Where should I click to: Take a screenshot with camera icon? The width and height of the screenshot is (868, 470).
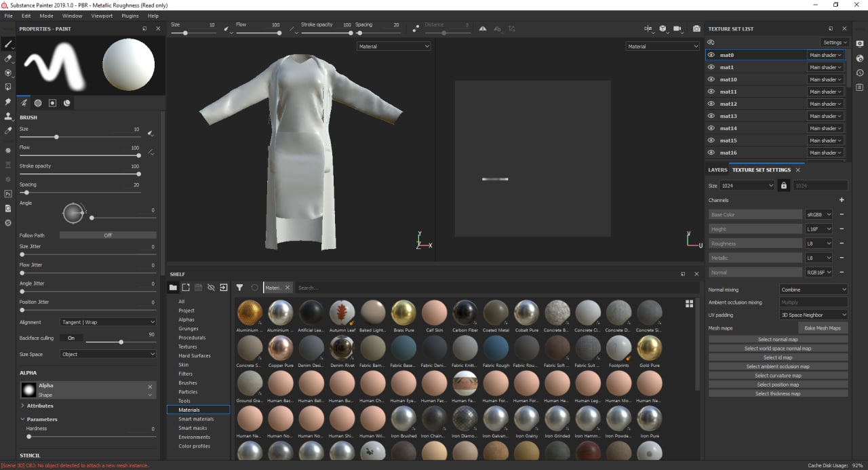coord(696,28)
